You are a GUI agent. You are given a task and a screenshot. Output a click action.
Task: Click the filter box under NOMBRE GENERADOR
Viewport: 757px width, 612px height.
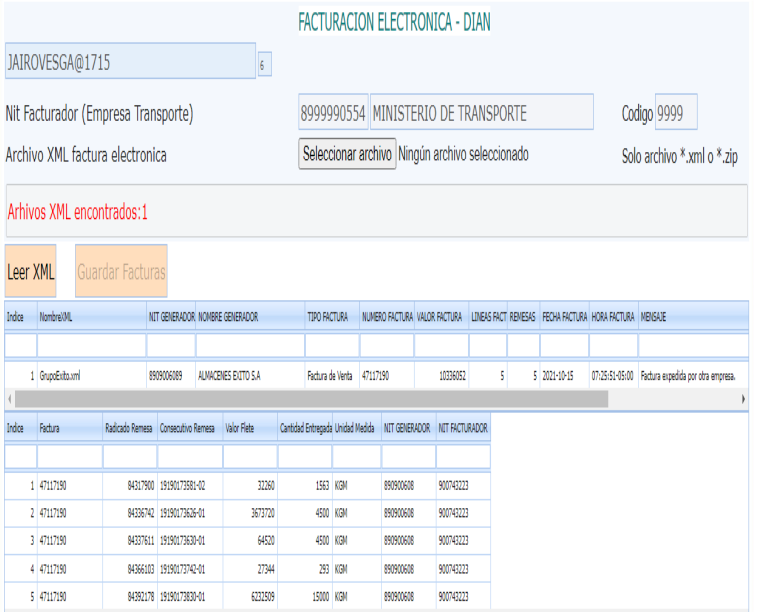click(x=250, y=346)
